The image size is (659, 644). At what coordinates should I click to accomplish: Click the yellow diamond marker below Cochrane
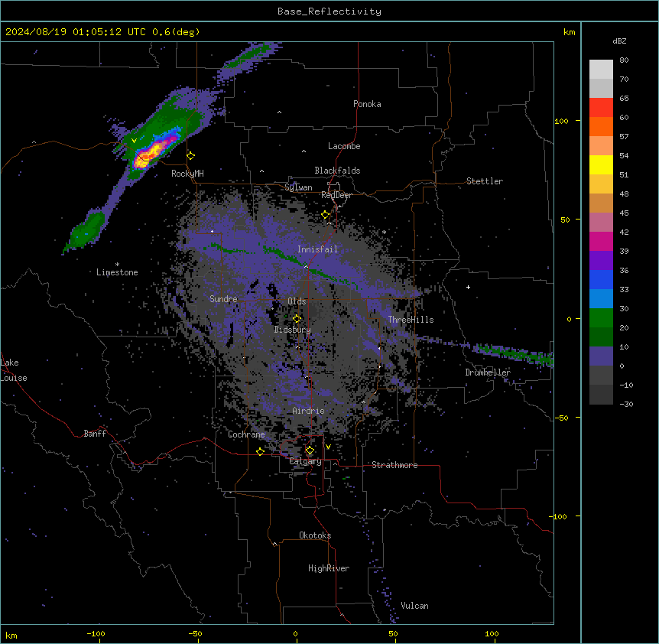click(x=260, y=451)
